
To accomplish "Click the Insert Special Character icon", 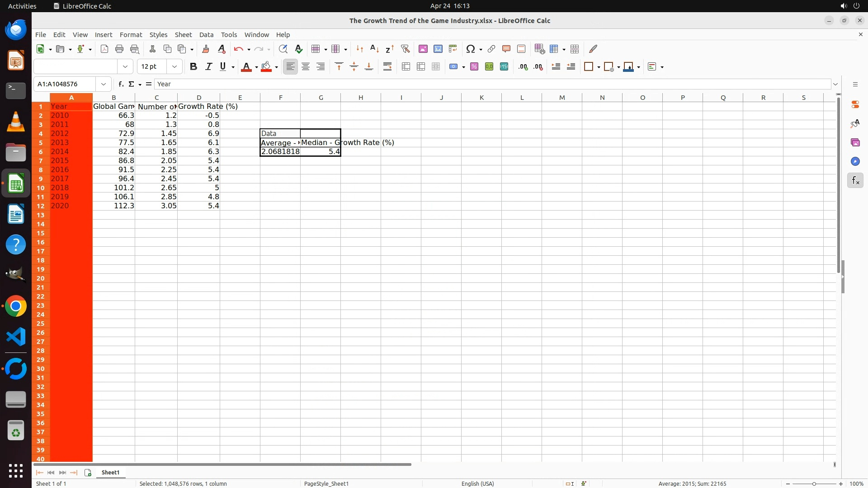I will 470,49.
